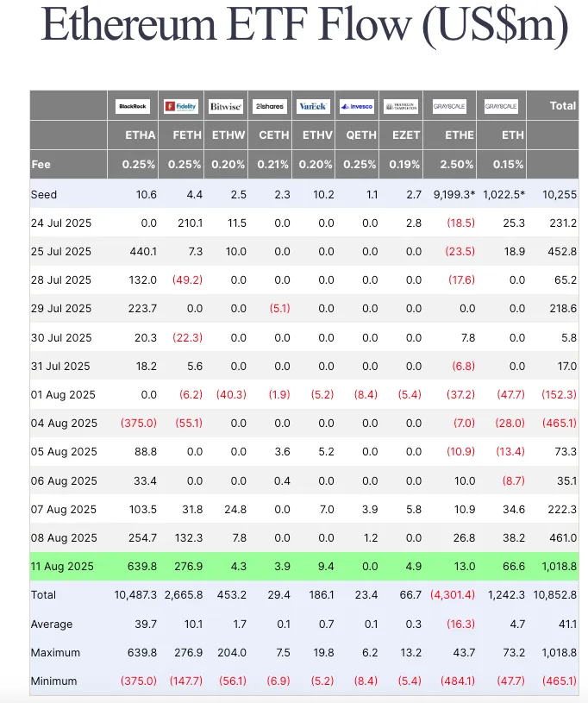Click the Fidelity logo icon

click(x=181, y=107)
